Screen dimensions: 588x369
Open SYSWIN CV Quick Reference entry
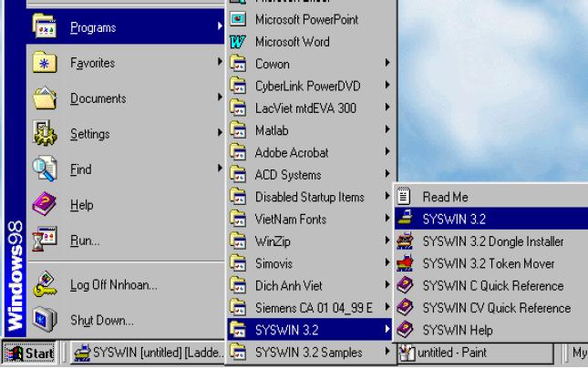[490, 308]
